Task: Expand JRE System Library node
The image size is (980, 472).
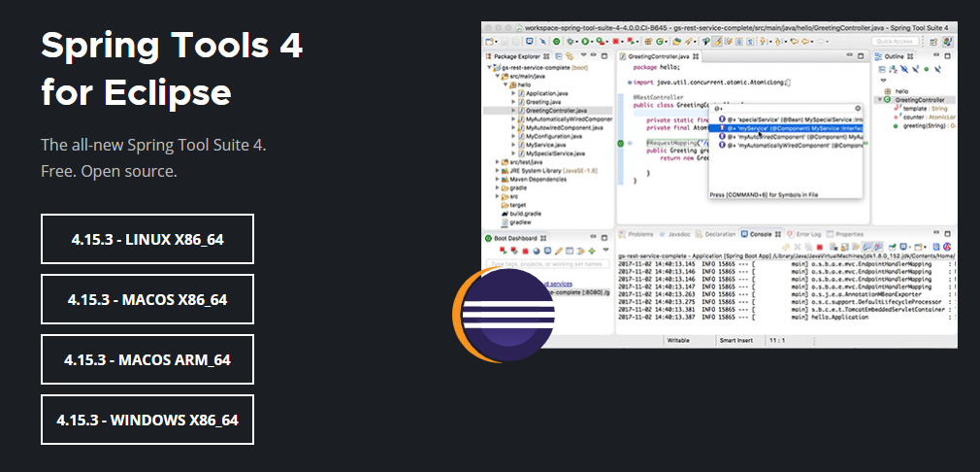Action: pyautogui.click(x=497, y=171)
